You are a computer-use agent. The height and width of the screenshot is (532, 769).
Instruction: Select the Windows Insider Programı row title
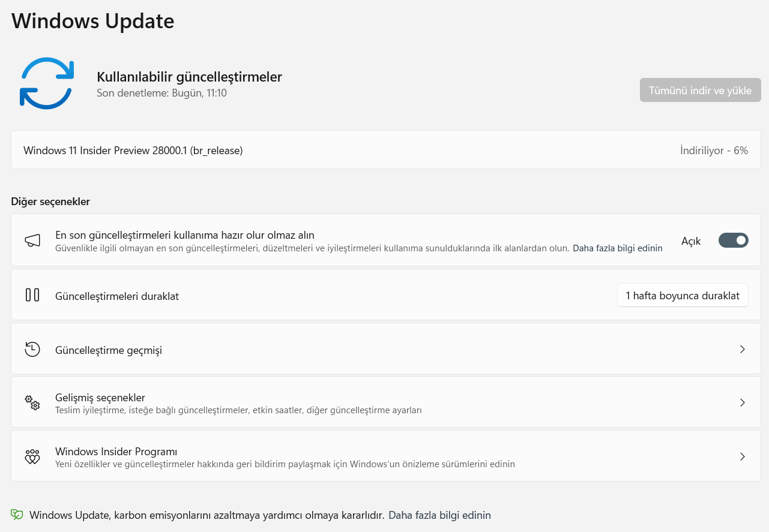point(116,452)
